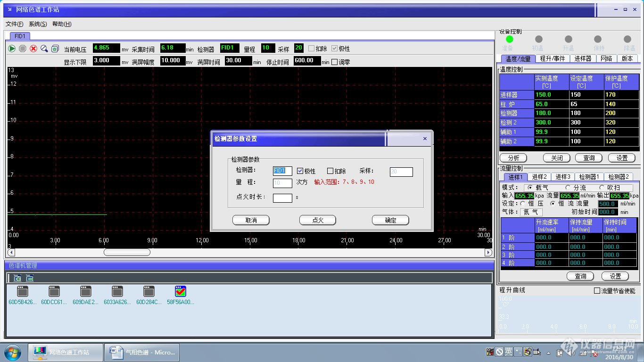Image resolution: width=644 pixels, height=362 pixels.
Task: Select the FID1 tab
Action: pyautogui.click(x=20, y=36)
